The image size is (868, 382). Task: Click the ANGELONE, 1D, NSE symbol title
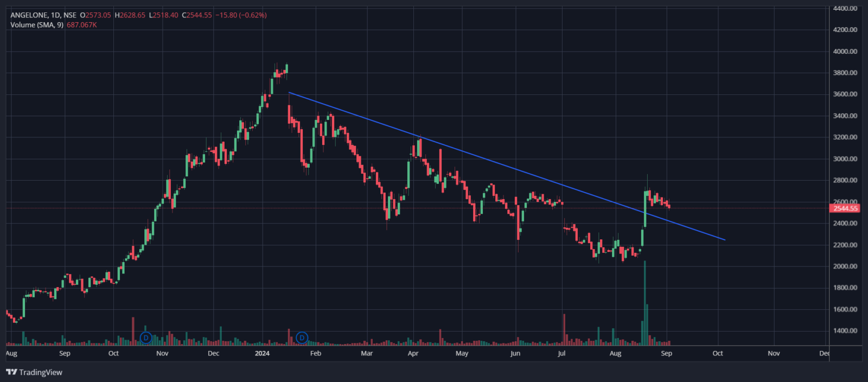[x=43, y=15]
